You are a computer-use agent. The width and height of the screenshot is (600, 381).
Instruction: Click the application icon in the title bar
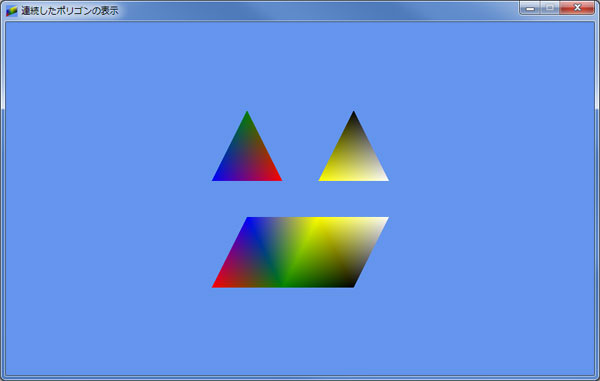(x=12, y=11)
